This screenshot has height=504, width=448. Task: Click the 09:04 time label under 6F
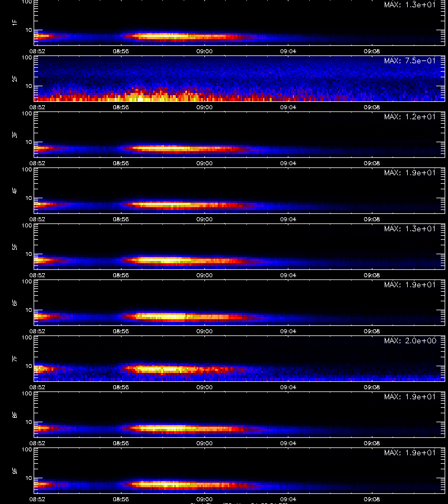point(288,331)
